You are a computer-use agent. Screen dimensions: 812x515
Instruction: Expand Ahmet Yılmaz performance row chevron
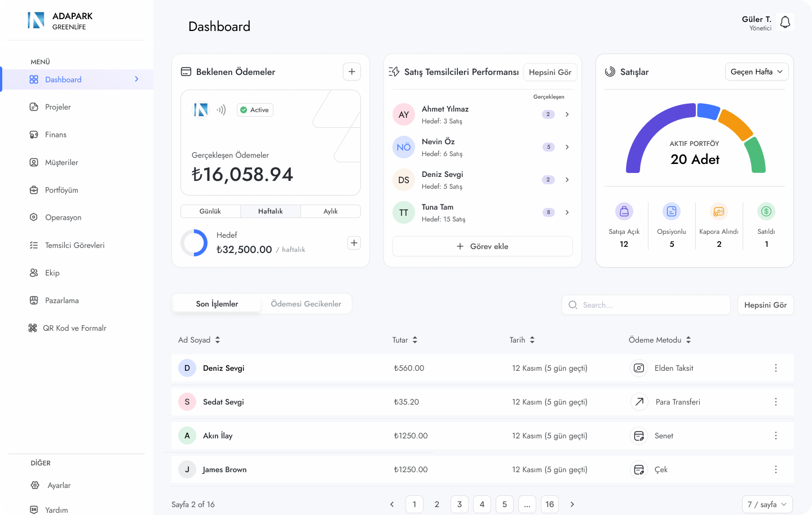567,114
